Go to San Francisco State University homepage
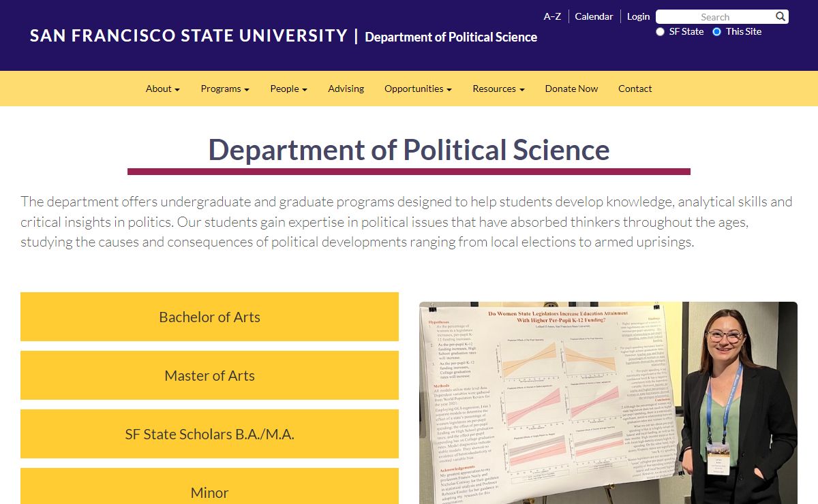818x504 pixels. pyautogui.click(x=189, y=35)
